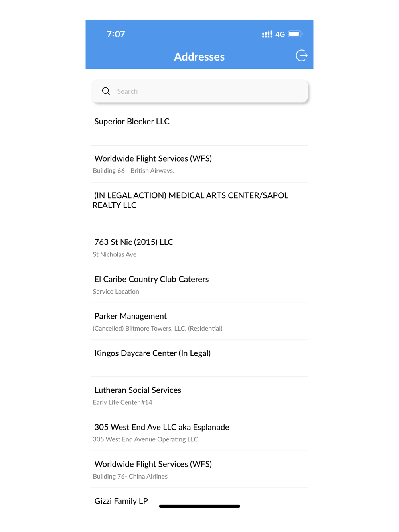Select Worldwide Flight Services Building 66 entry

[x=199, y=164]
